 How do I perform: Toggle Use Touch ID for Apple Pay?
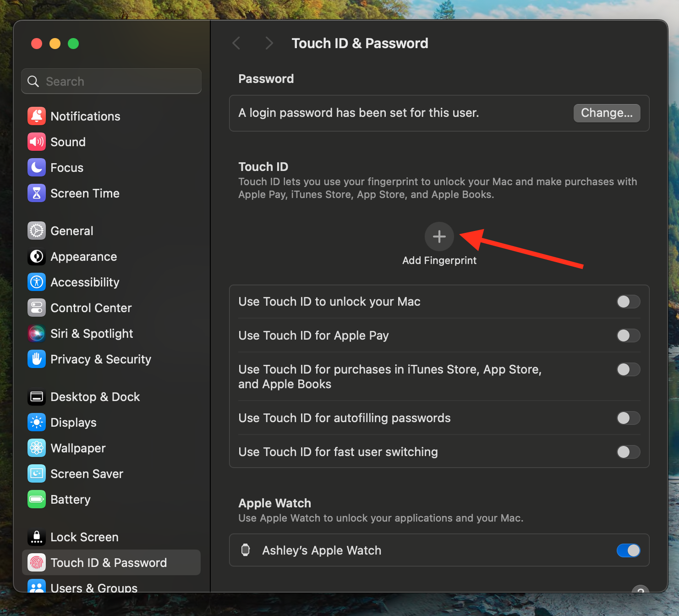point(628,335)
